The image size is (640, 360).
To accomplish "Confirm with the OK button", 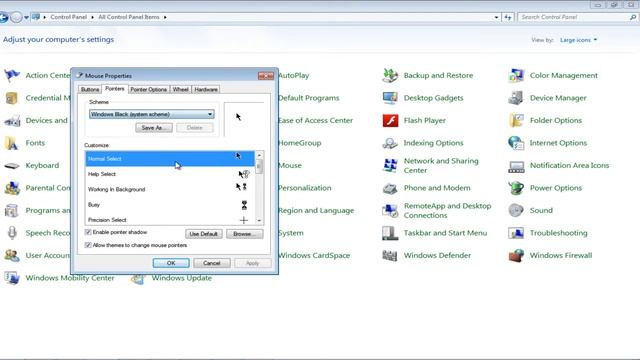I will [x=171, y=263].
